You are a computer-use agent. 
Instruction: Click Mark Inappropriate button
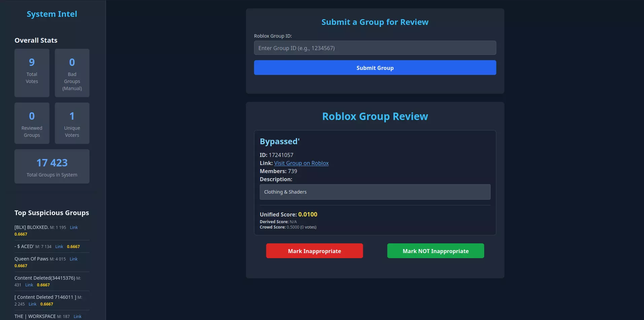315,251
